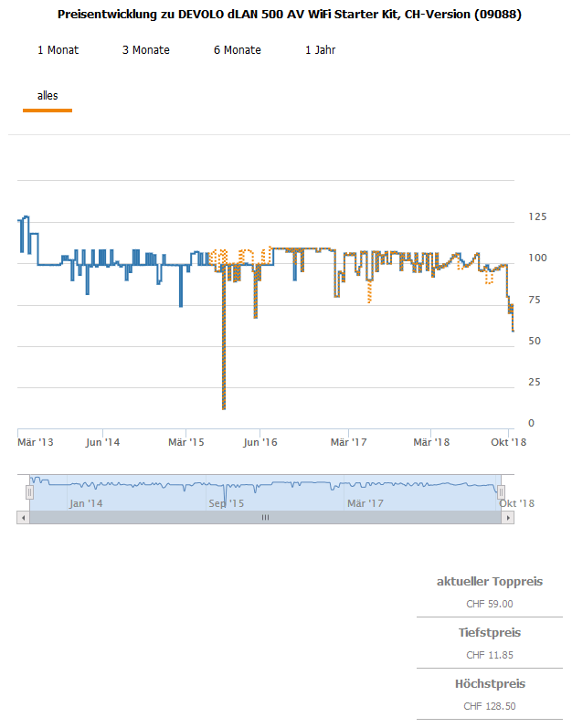
Task: Click the Jan '14 navigator label
Action: pos(86,503)
